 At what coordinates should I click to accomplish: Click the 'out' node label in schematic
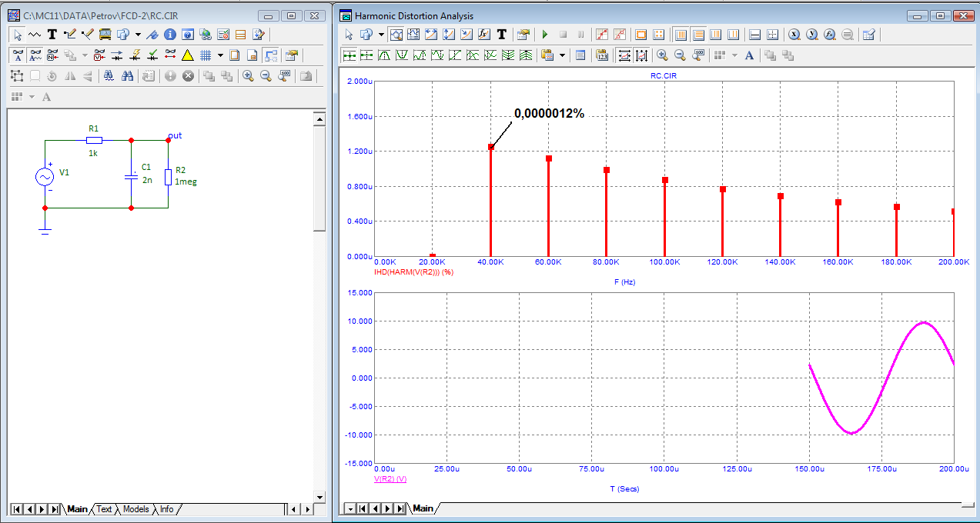[176, 135]
